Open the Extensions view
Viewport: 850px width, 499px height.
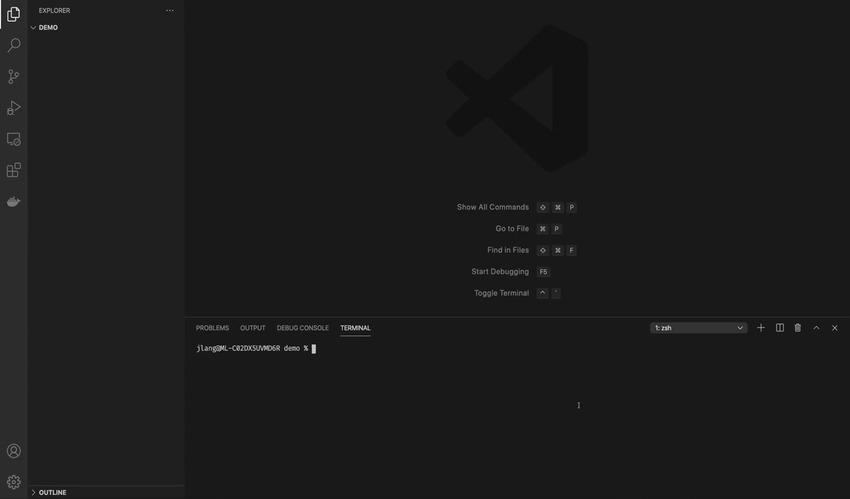[14, 171]
